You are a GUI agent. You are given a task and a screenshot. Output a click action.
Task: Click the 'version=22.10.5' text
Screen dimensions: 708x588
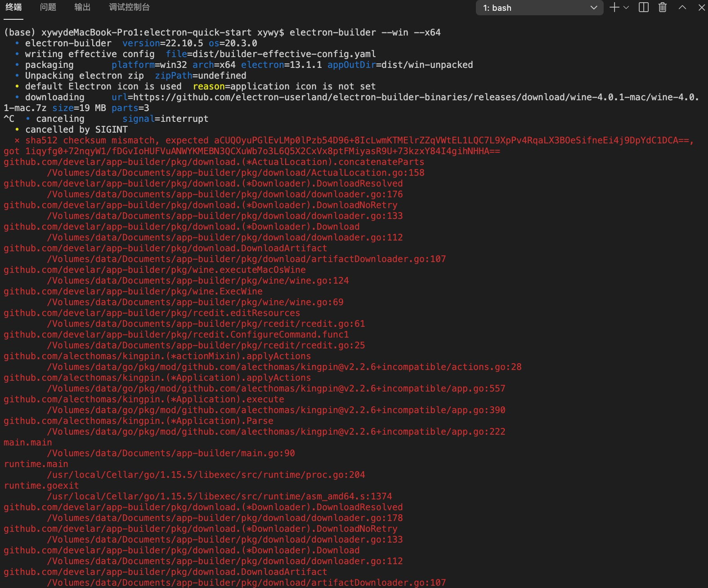coord(163,43)
